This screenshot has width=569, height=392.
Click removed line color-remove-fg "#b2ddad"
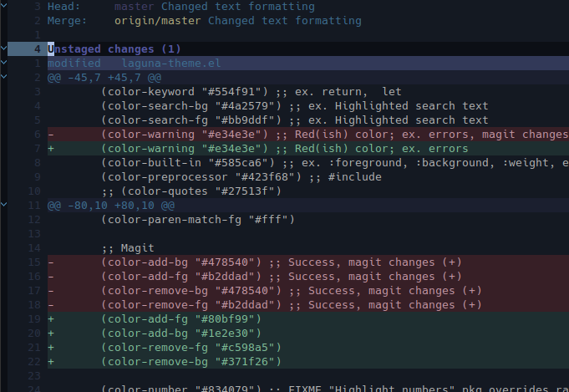tap(308, 305)
